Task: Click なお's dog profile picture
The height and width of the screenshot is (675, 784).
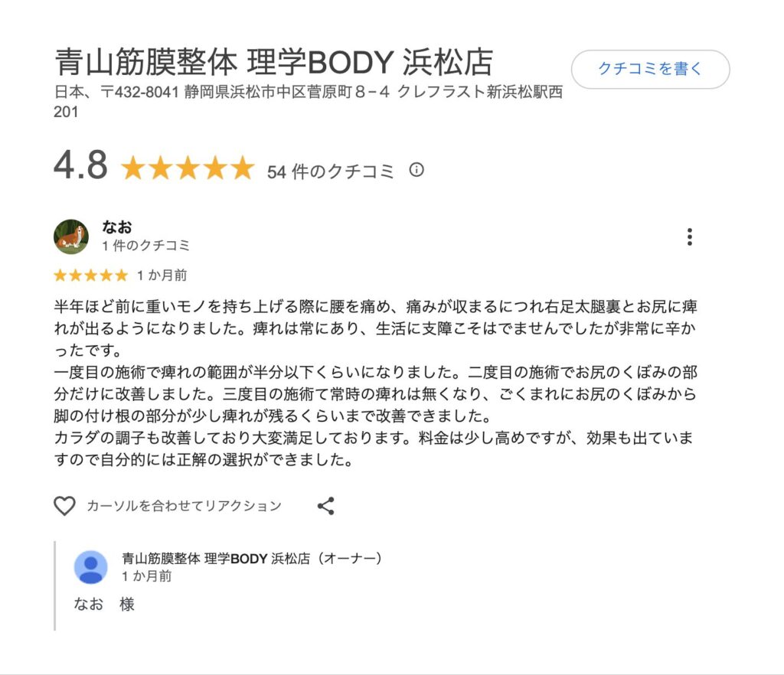Action: coord(71,236)
